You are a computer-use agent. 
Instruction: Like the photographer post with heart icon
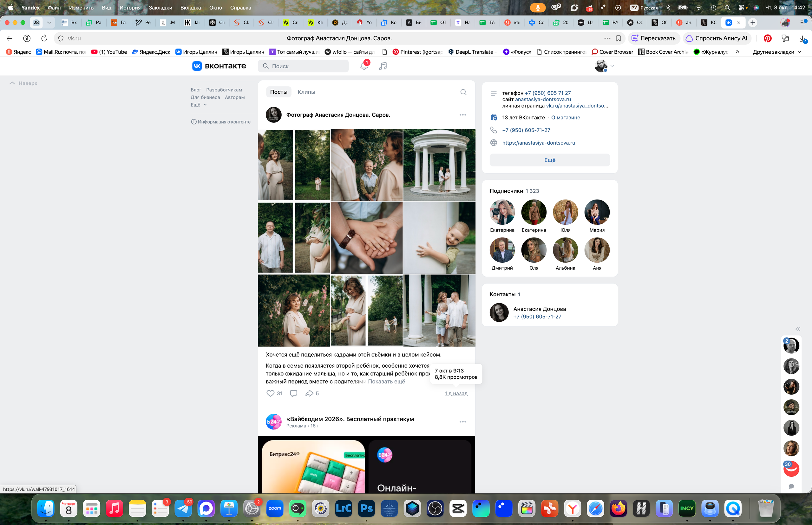coord(270,393)
